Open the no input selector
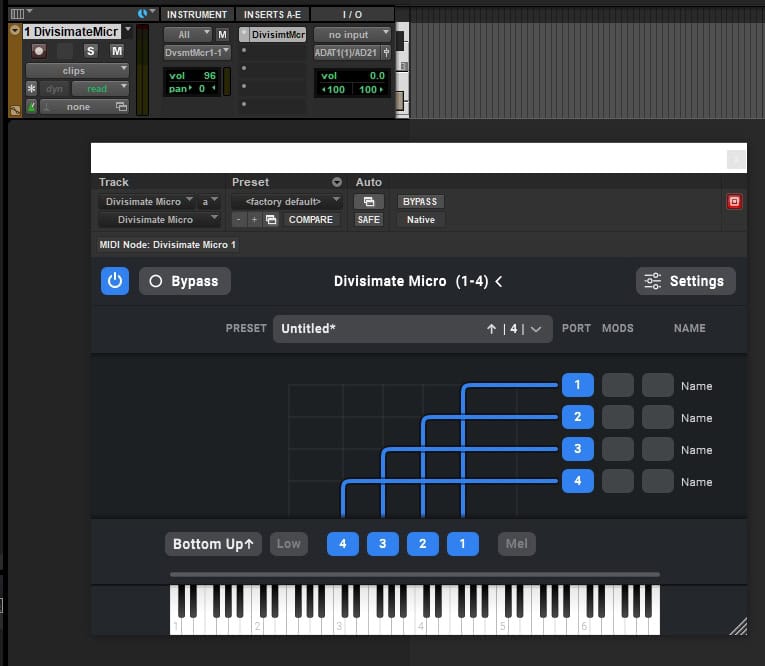Viewport: 765px width, 666px height. point(352,35)
